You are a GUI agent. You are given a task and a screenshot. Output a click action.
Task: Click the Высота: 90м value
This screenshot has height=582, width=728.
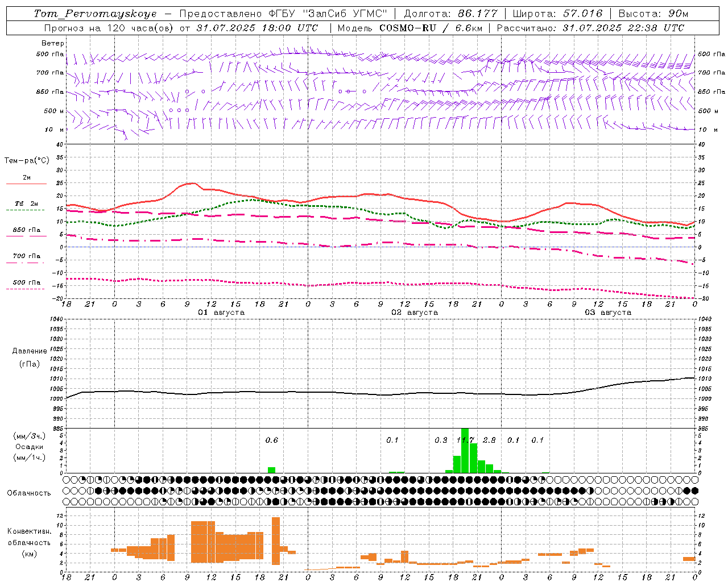(x=653, y=14)
